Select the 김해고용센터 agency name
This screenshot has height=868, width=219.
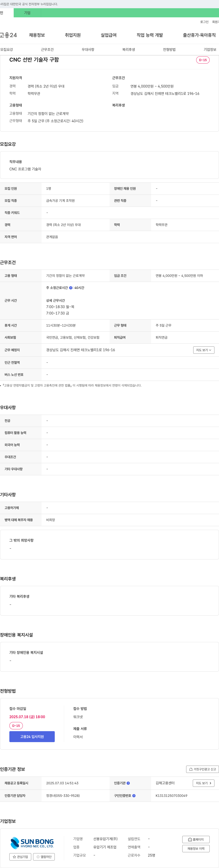(x=165, y=783)
